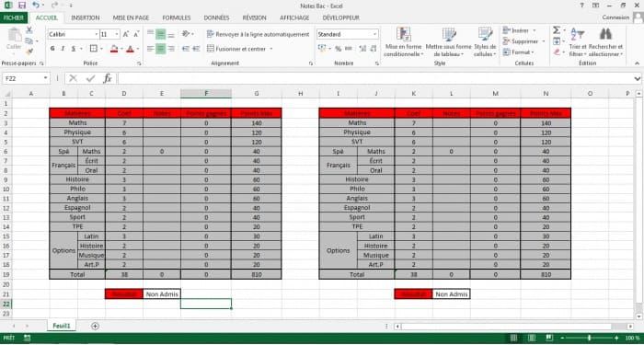Screen dimensions: 644x345
Task: Toggle italic formatting (I)
Action: 63,49
